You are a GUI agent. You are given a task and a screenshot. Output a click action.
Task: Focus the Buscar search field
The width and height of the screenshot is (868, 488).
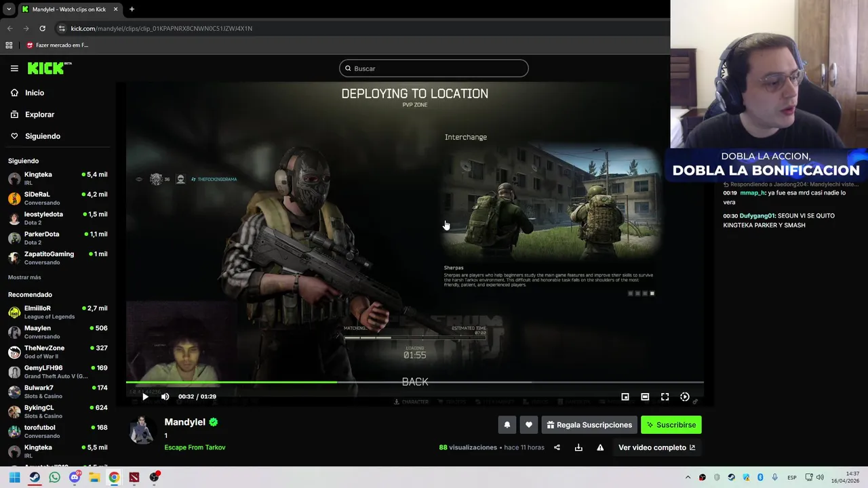(x=434, y=68)
